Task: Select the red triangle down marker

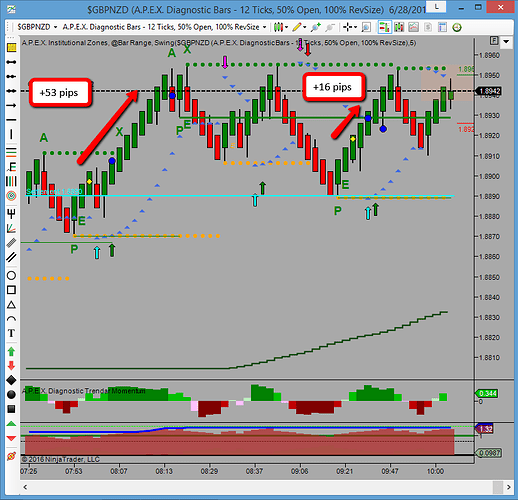Action: 11,438
